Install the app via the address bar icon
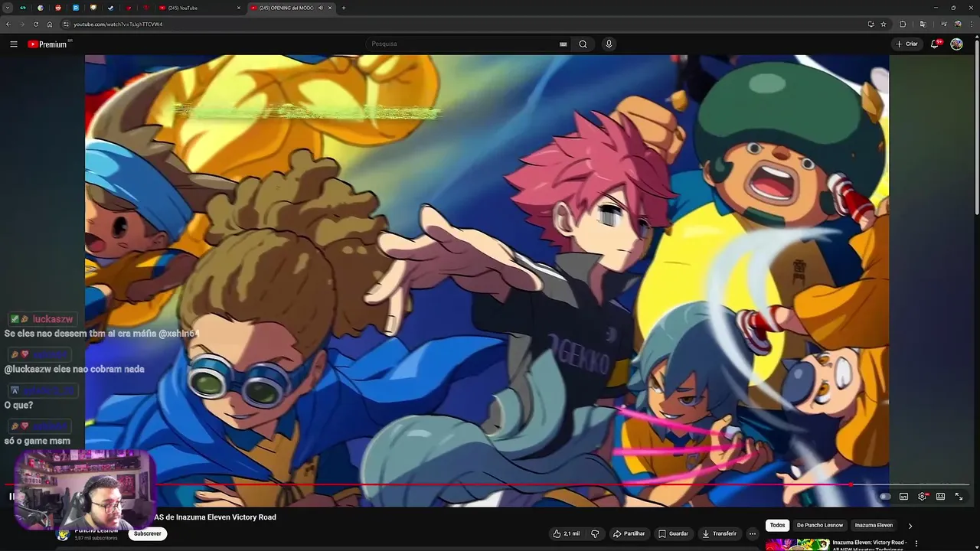Image resolution: width=980 pixels, height=551 pixels. [871, 24]
